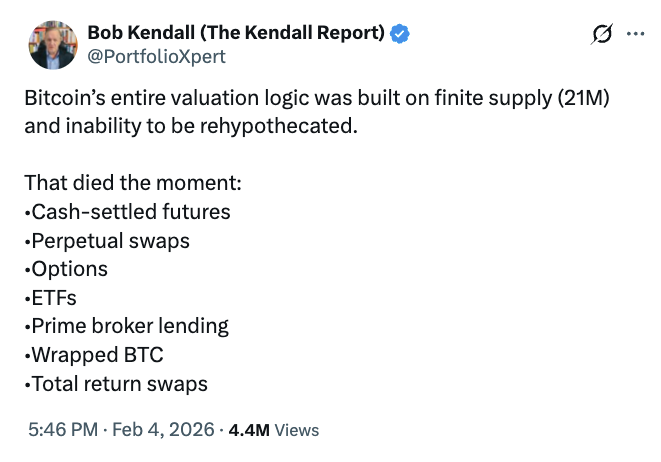Click the "ETFs" bullet line
661x462 pixels.
[52, 297]
